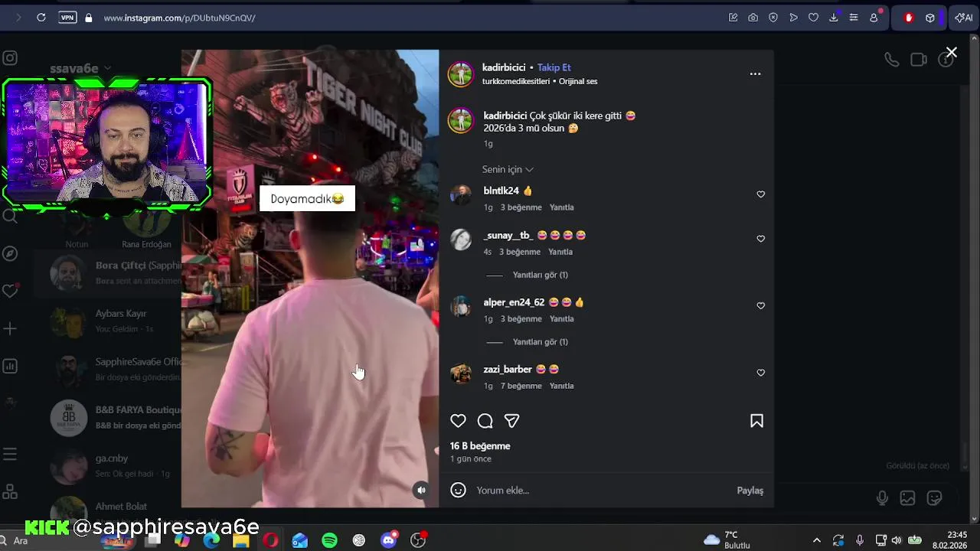The width and height of the screenshot is (980, 551).
Task: Reply to blntlk24's comment with Yanıtla
Action: (561, 207)
